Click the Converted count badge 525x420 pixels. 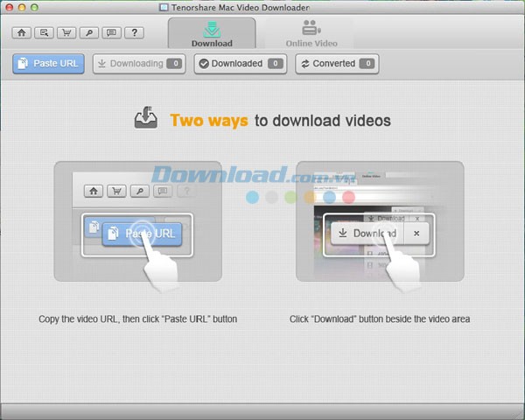click(367, 64)
